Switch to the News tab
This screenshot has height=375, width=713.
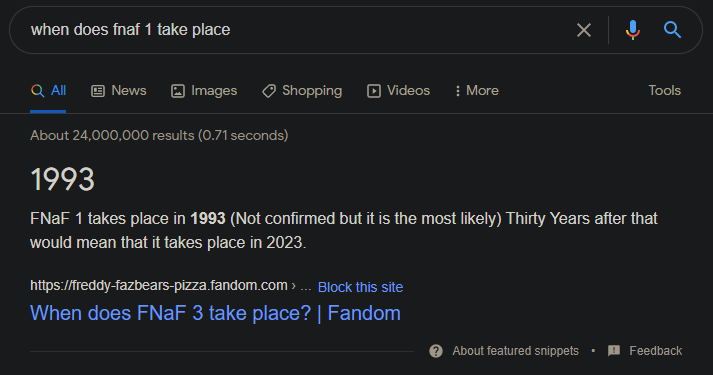(x=119, y=91)
